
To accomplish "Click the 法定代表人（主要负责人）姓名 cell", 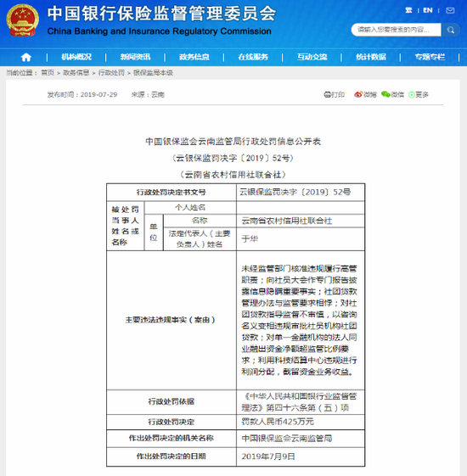I will pyautogui.click(x=200, y=239).
